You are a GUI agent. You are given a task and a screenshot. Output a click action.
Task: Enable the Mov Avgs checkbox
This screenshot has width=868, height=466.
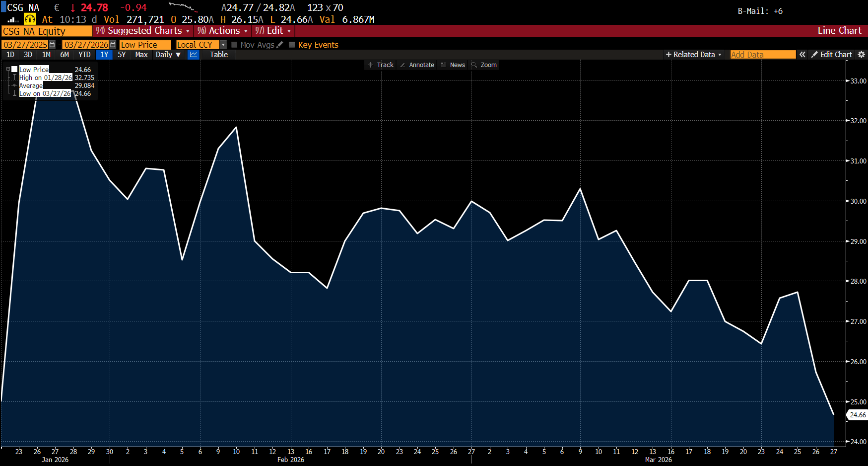(235, 45)
